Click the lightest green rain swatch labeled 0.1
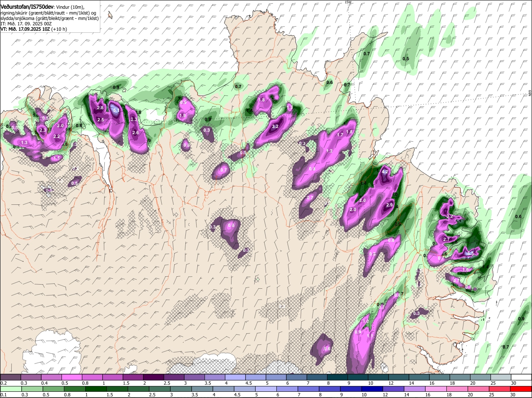The height and width of the screenshot is (398, 532). [10, 389]
